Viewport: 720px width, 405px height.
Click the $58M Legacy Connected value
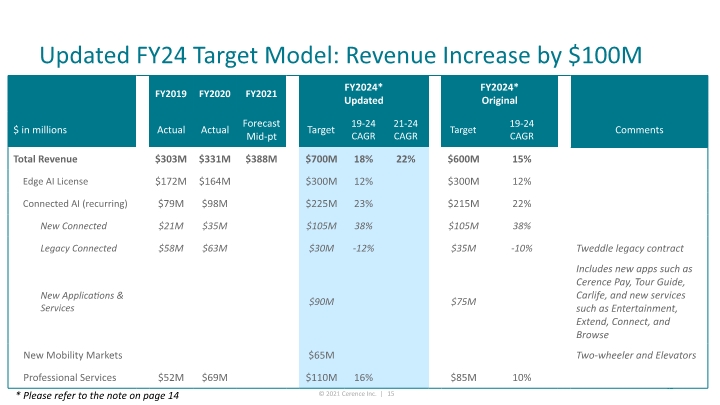coord(171,248)
